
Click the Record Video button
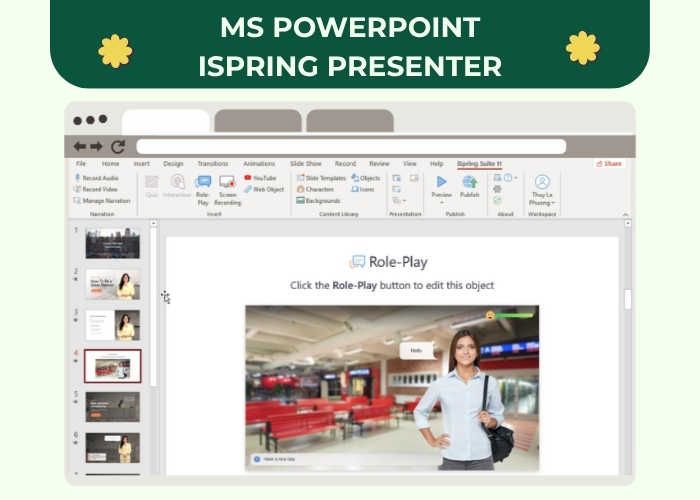click(96, 189)
